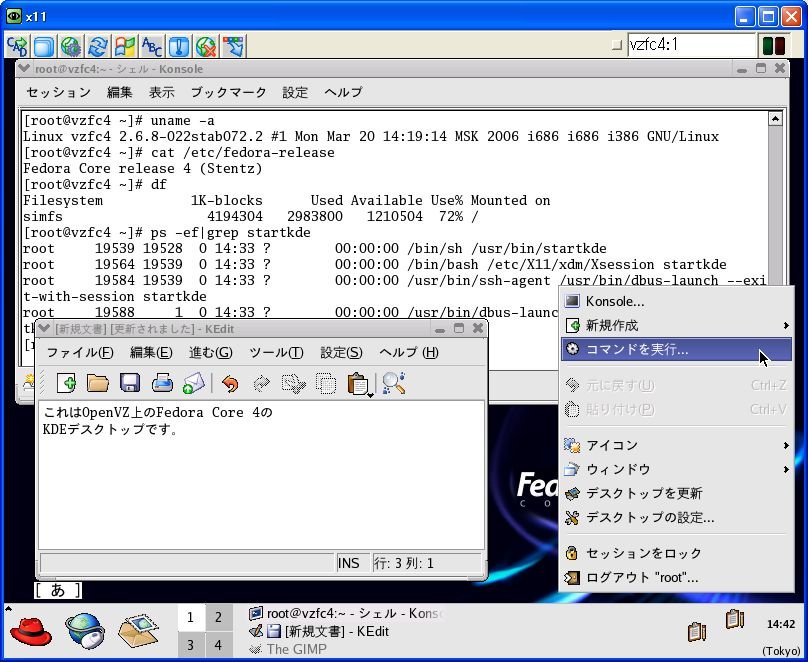This screenshot has height=662, width=808.
Task: Open KEdit's ファイル(F) menu
Action: pos(80,352)
